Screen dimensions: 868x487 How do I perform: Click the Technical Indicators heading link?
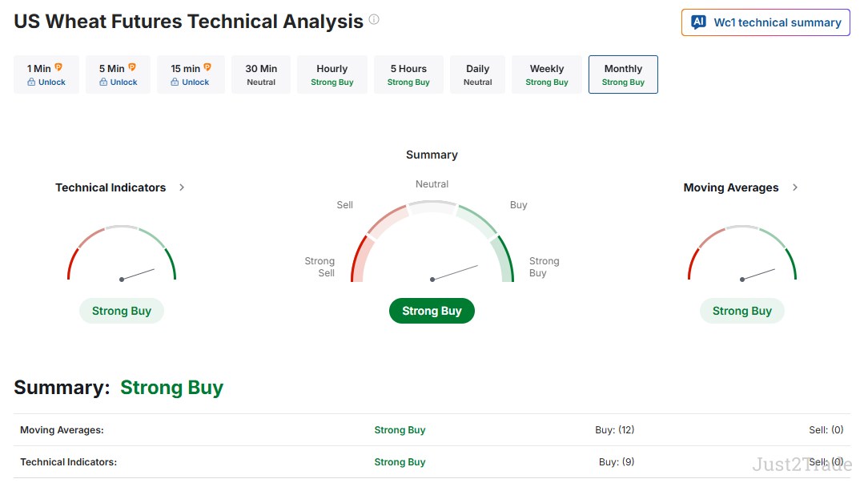[111, 187]
